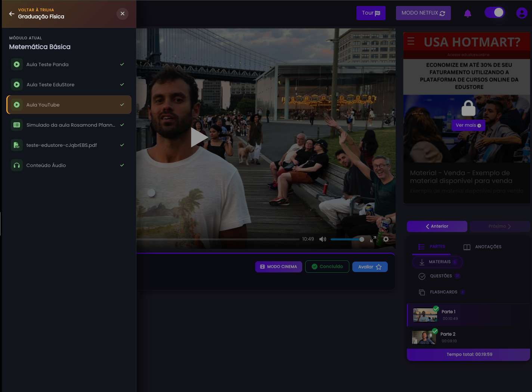Toggle completion check for Aula YouTube

click(x=122, y=105)
